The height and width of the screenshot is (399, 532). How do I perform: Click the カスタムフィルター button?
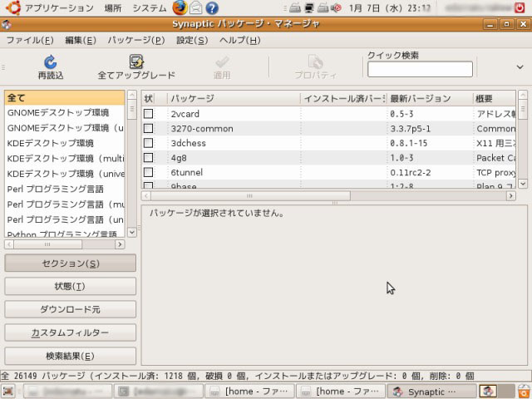(70, 332)
